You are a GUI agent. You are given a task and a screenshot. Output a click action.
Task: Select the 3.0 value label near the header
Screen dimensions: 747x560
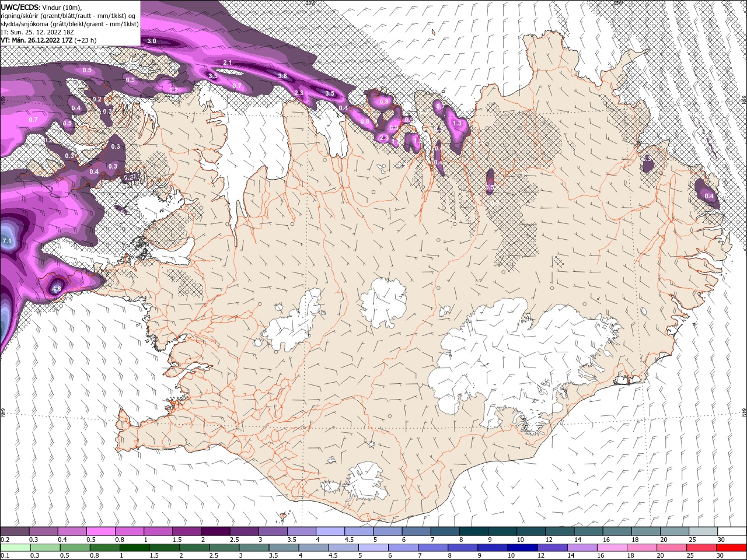click(152, 41)
